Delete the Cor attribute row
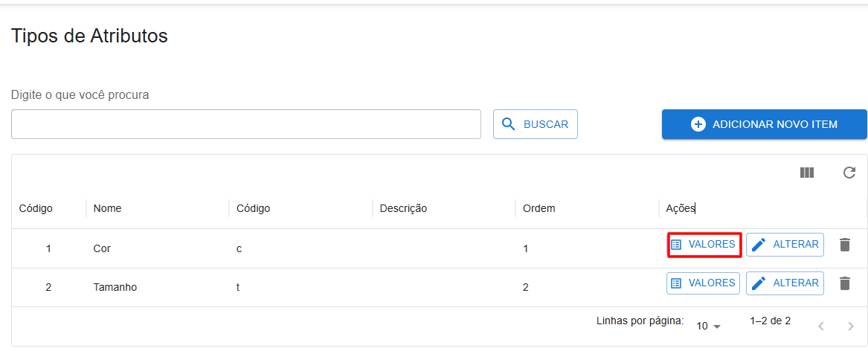Screen dimensions: 868x354 click(x=844, y=245)
